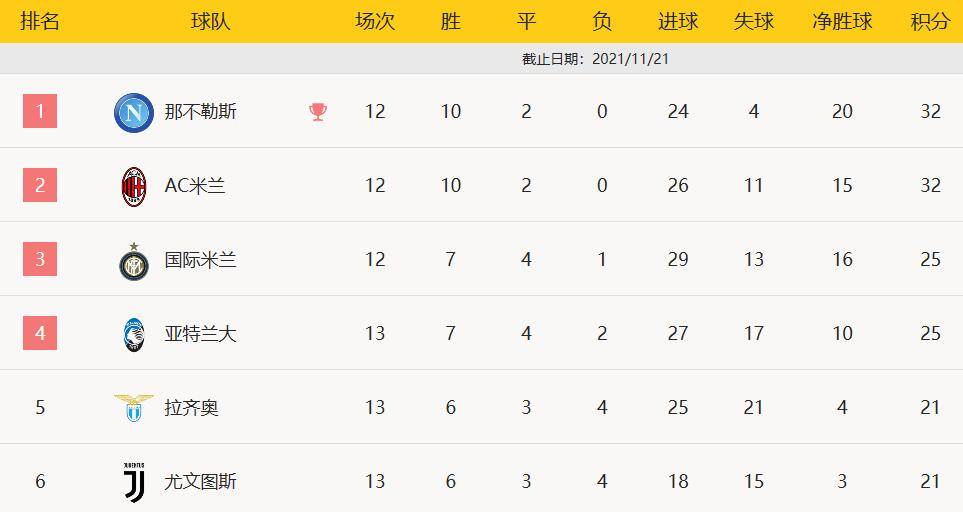This screenshot has height=512, width=963.
Task: Click the 进球 column header
Action: 678,21
